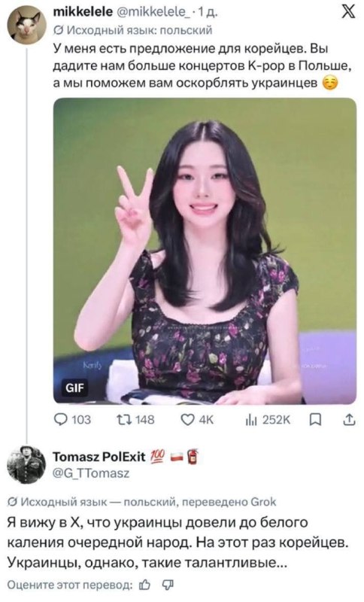Rate translation with thumbs-up icon

coord(144,585)
